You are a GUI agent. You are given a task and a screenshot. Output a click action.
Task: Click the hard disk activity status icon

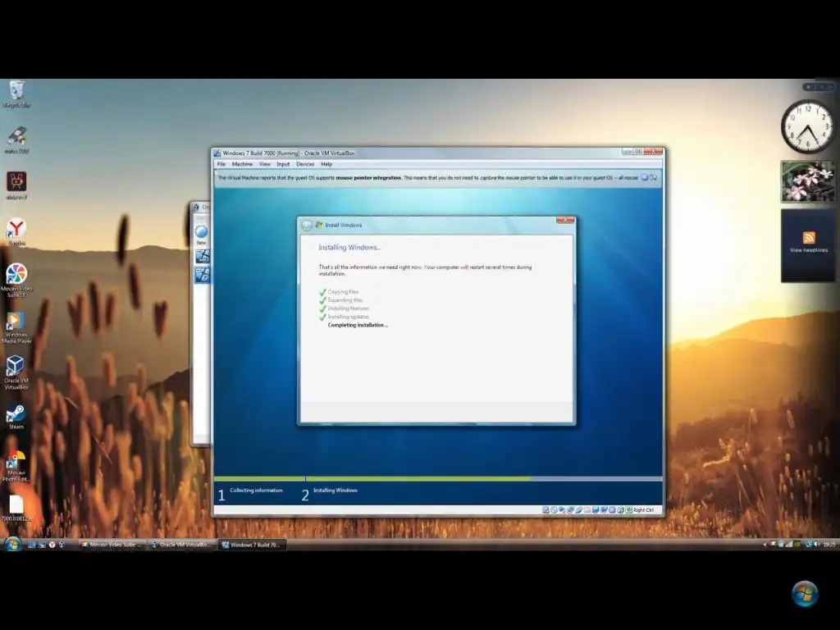click(546, 510)
